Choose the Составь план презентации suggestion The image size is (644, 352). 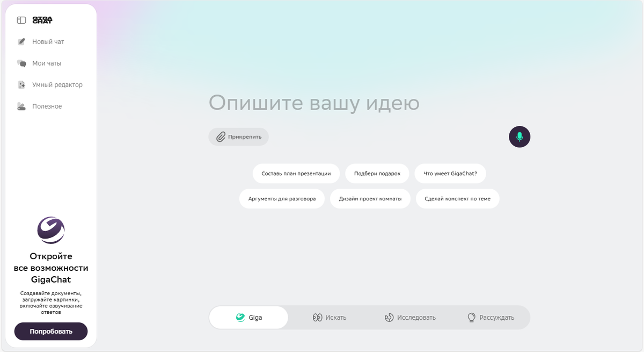click(x=296, y=174)
